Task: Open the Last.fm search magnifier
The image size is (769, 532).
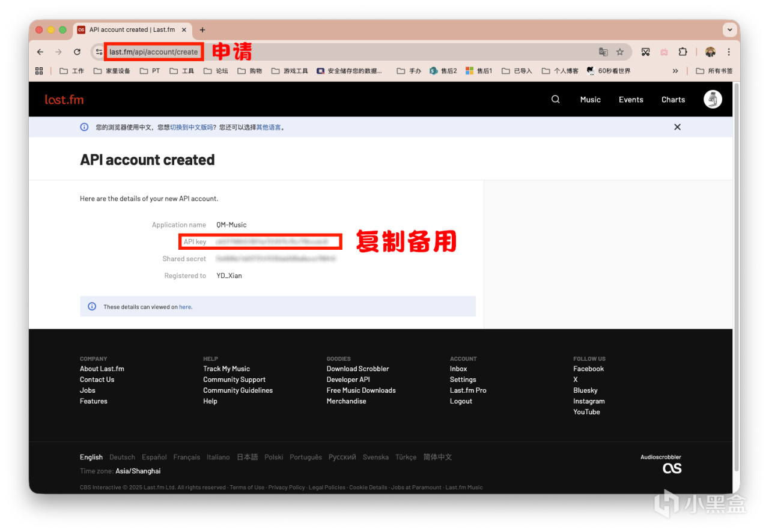Action: tap(556, 100)
